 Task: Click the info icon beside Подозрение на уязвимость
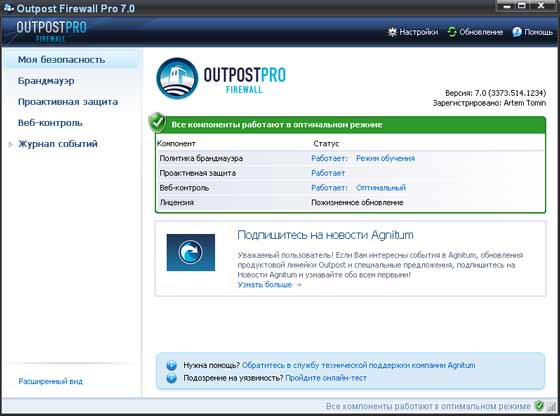(171, 378)
